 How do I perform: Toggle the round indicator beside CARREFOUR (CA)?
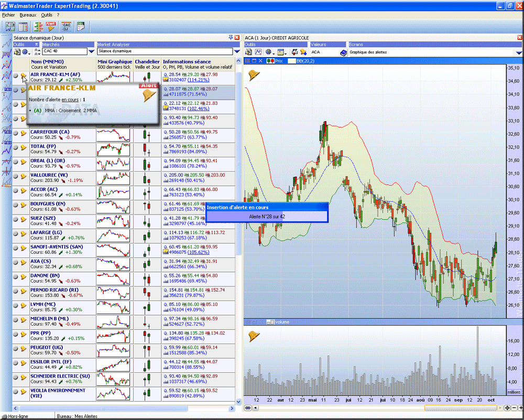[x=16, y=133]
